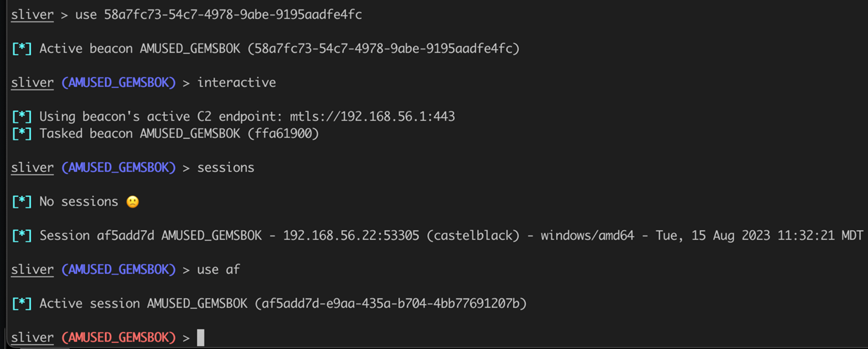Screen dimensions: 868x349
Task: Click the sad face emoji after No sessions
Action: click(x=132, y=202)
